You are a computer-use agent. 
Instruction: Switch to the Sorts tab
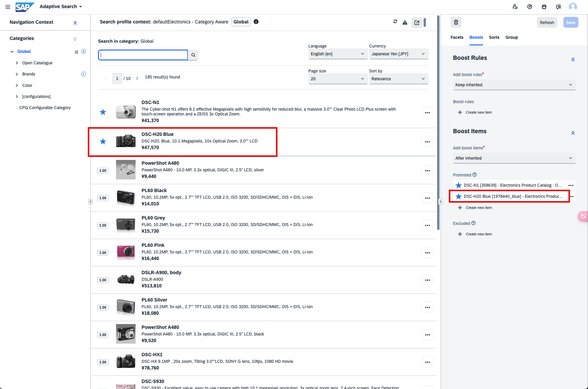pyautogui.click(x=494, y=37)
